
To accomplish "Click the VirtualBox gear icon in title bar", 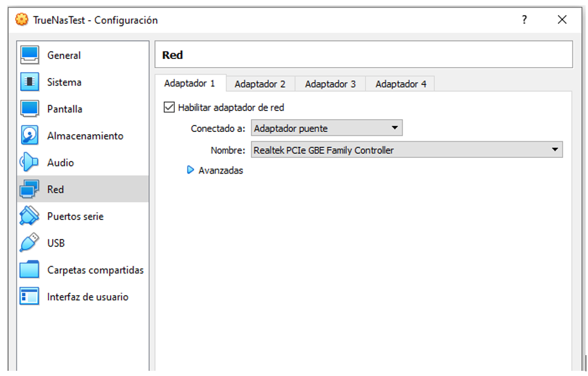I will pyautogui.click(x=22, y=20).
